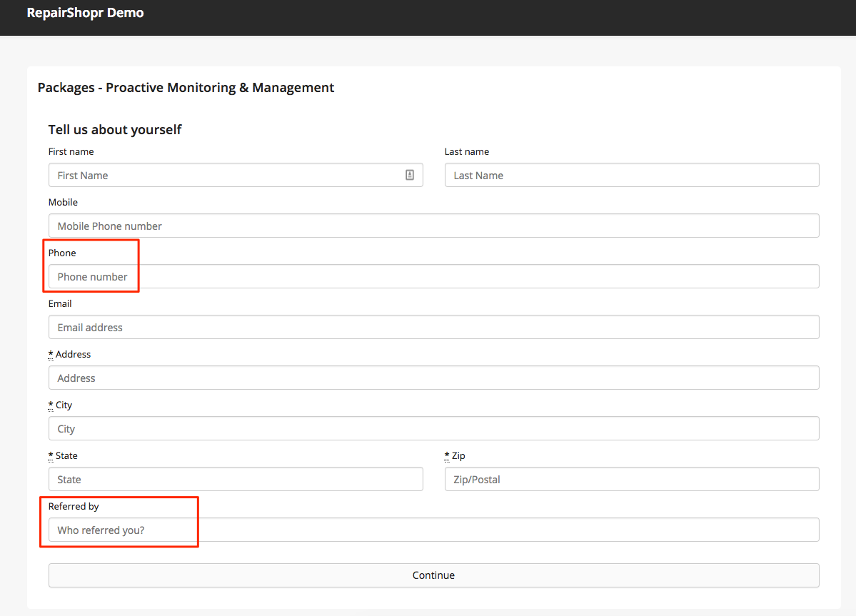
Task: Select the State input field
Action: point(236,480)
